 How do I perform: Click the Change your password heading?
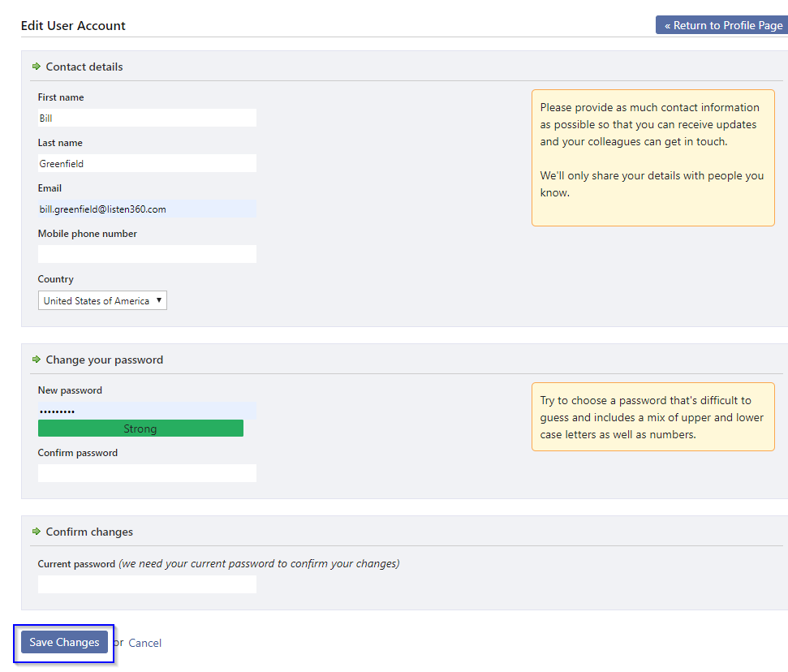click(105, 360)
